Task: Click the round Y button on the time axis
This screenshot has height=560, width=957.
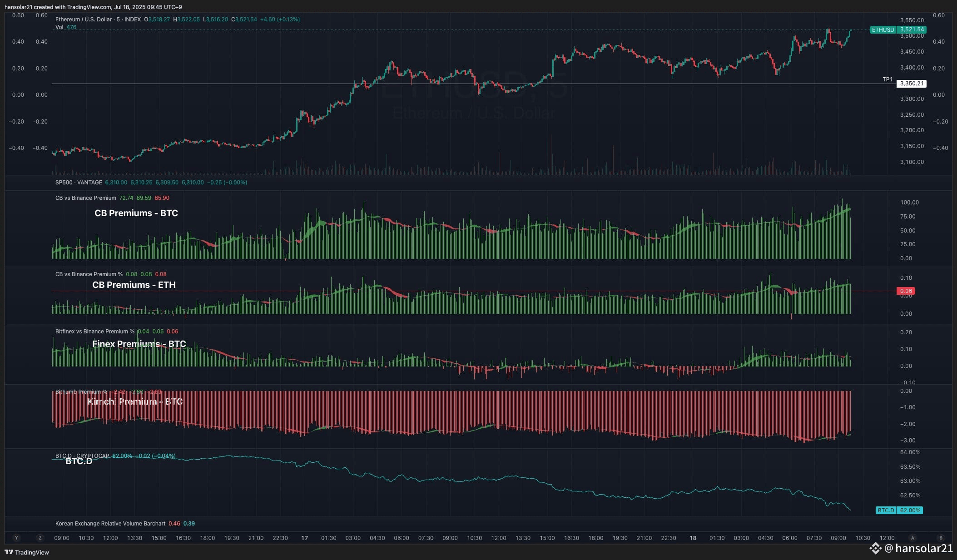Action: [x=17, y=538]
